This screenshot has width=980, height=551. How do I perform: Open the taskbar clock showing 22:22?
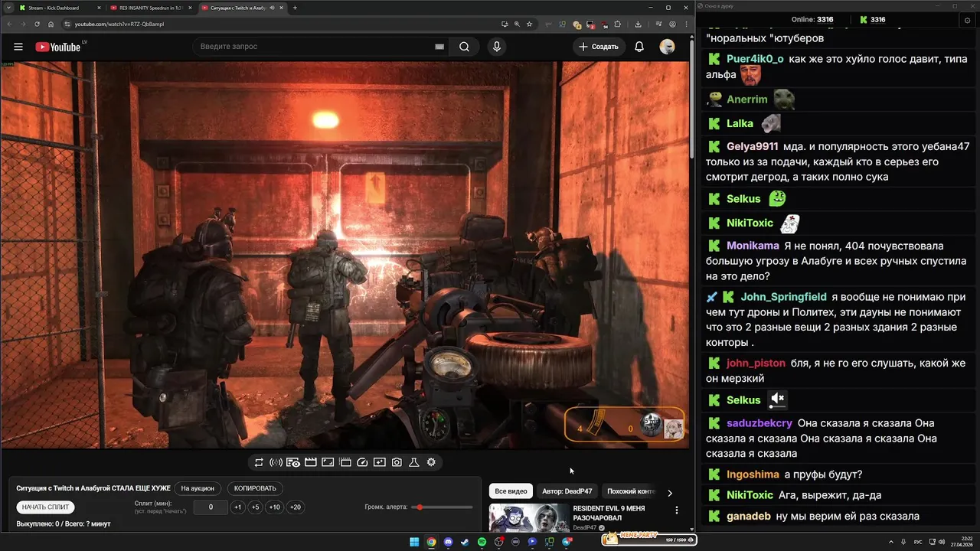961,542
